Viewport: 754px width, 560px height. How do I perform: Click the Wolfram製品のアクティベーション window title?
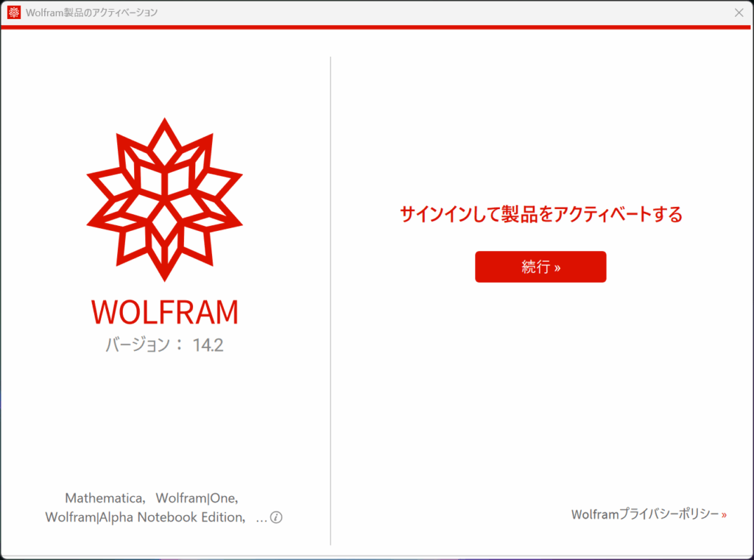point(91,13)
